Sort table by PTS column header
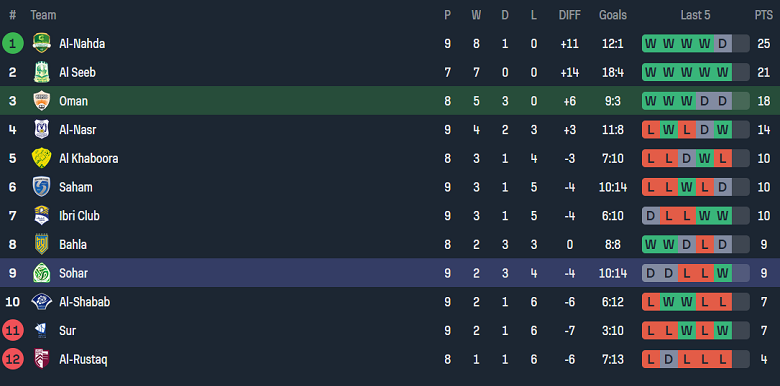The image size is (780, 386). point(764,15)
